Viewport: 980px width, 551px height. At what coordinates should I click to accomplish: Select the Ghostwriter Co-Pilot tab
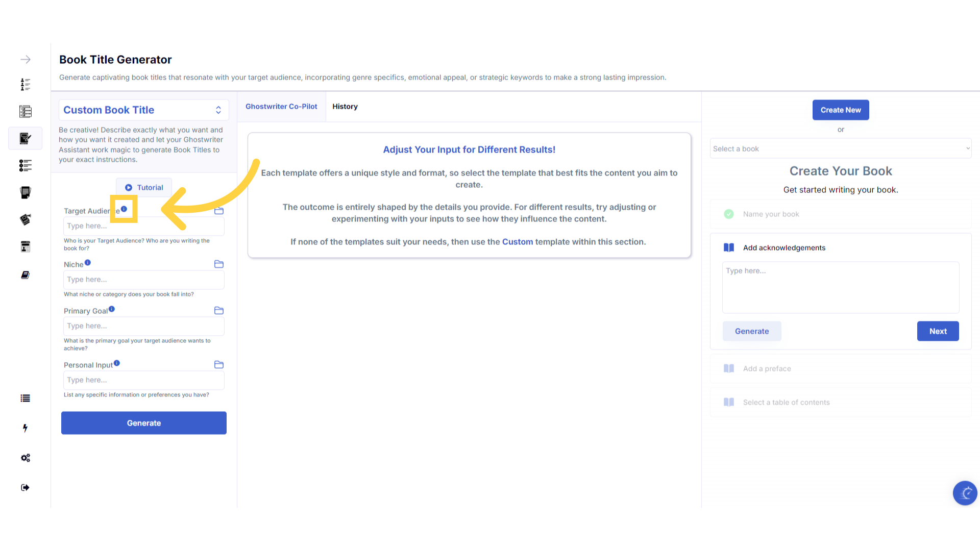pos(281,107)
